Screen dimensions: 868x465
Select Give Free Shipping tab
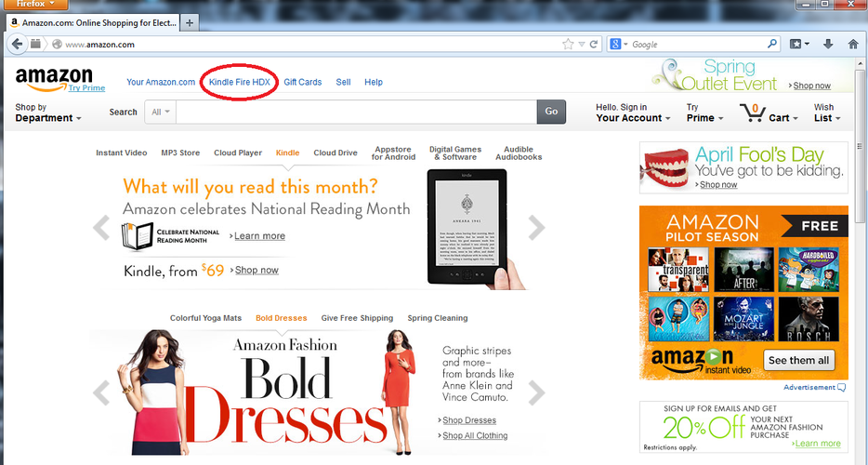coord(357,318)
